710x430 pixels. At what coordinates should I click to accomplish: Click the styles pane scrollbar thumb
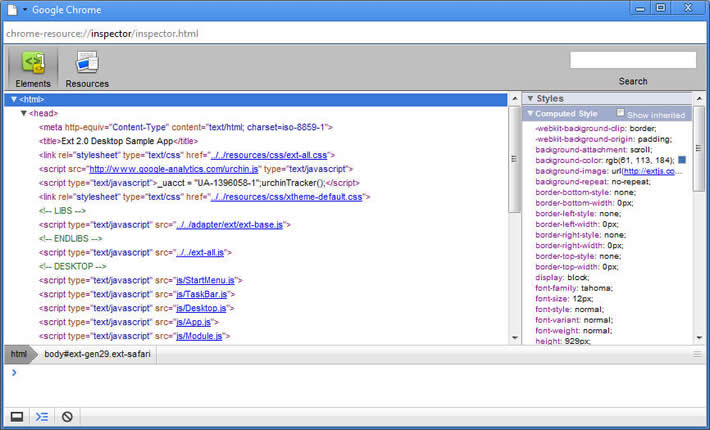click(x=699, y=148)
